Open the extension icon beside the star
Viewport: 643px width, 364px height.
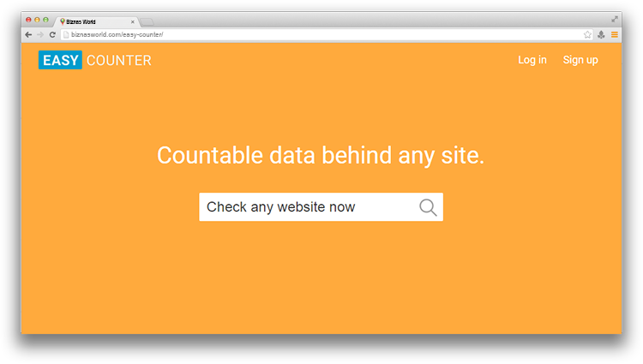coord(601,35)
